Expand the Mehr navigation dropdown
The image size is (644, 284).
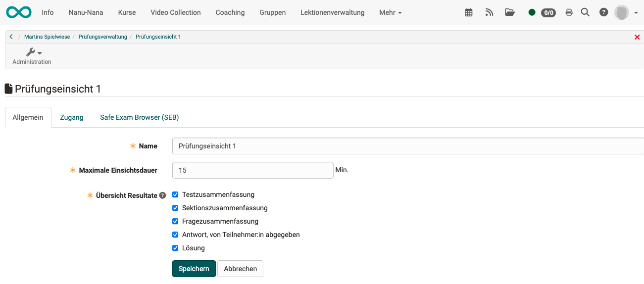[x=391, y=12]
